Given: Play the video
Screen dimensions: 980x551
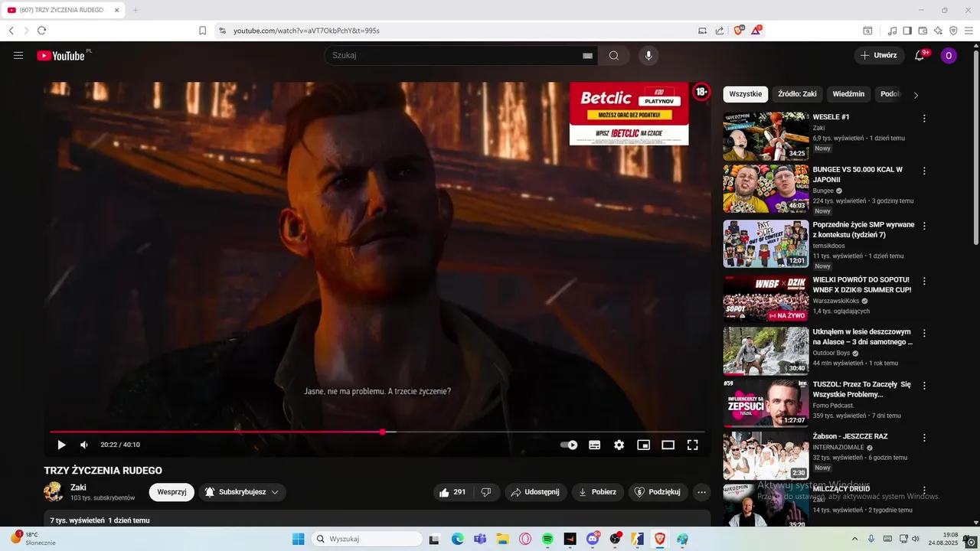Looking at the screenshot, I should (x=61, y=445).
